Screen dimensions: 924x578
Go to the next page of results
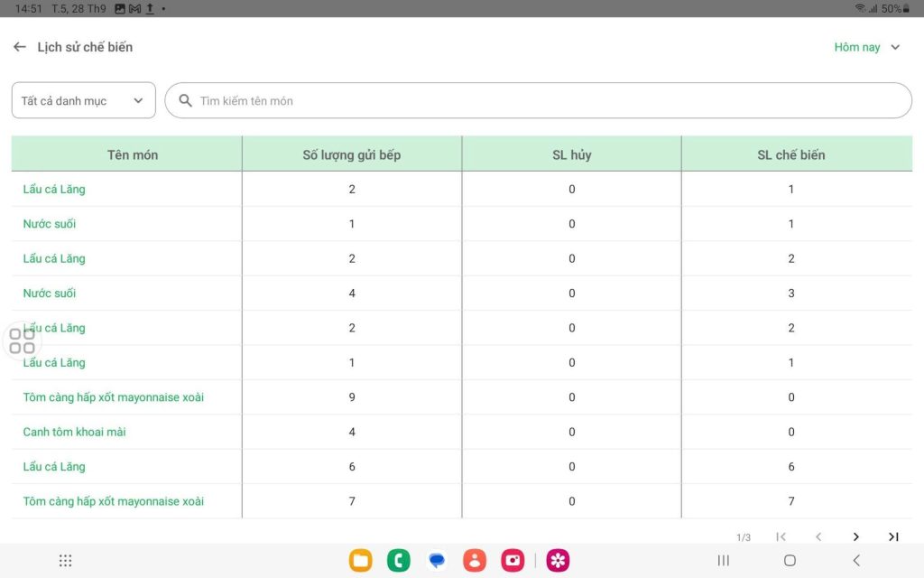pyautogui.click(x=855, y=536)
